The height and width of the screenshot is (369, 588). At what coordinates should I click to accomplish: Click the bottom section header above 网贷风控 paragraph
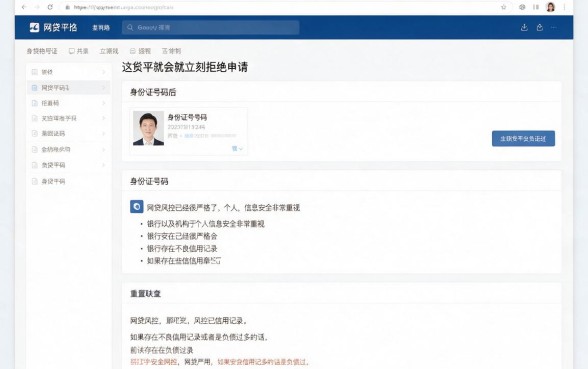(x=146, y=294)
